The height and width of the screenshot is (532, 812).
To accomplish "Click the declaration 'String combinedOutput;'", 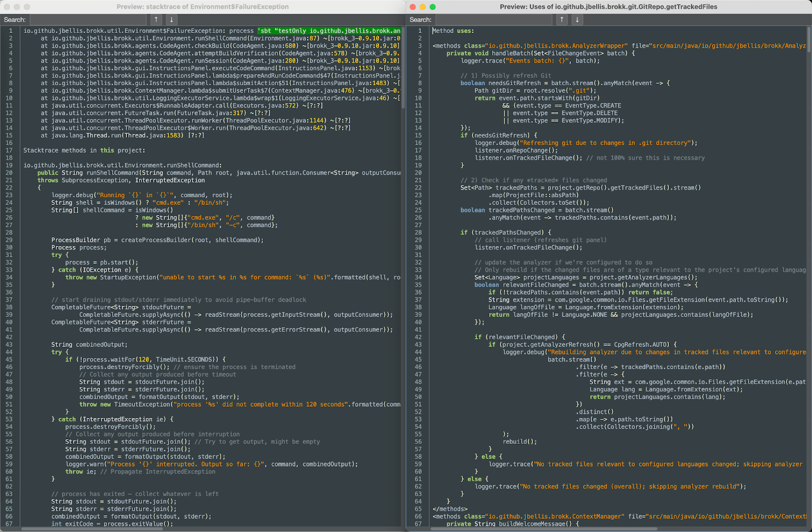I will tap(89, 345).
